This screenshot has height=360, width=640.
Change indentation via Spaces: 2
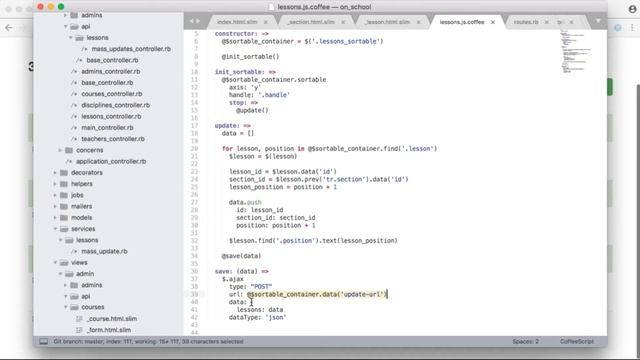point(526,342)
